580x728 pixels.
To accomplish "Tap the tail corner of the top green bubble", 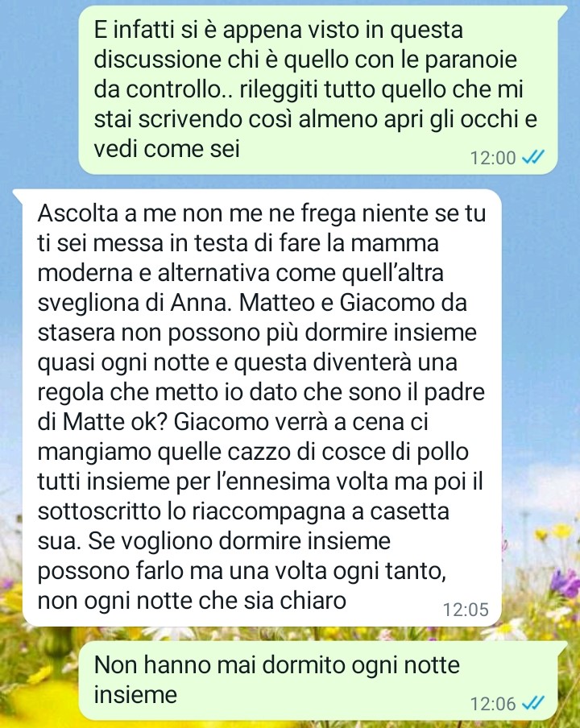I will [562, 10].
